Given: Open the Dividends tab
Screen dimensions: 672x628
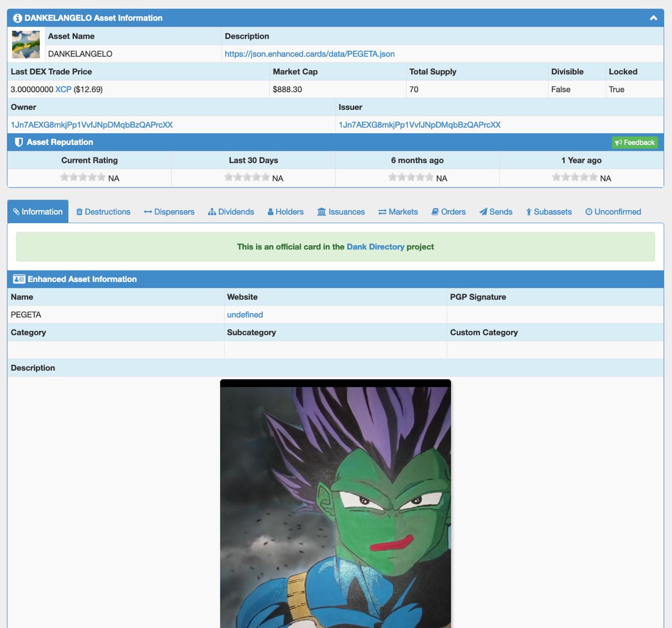Looking at the screenshot, I should click(x=231, y=212).
